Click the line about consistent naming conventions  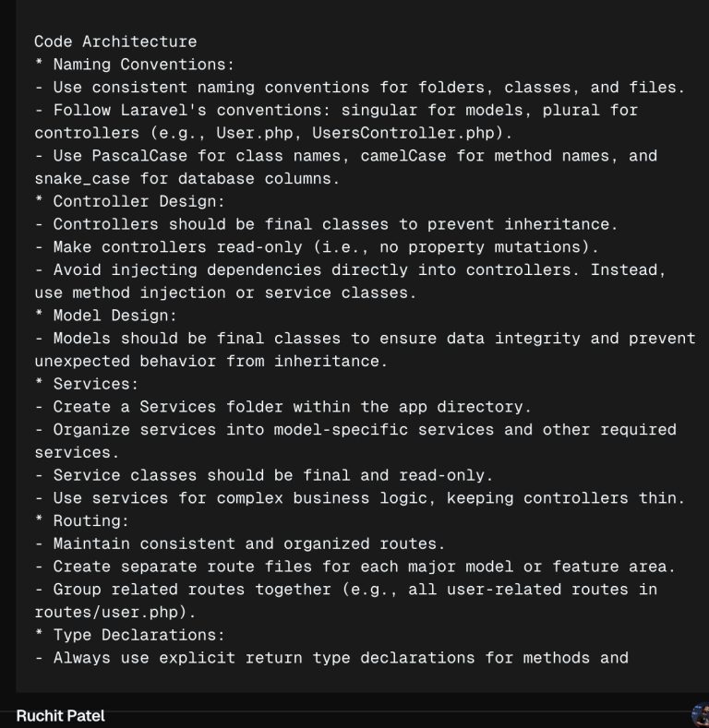tap(360, 88)
